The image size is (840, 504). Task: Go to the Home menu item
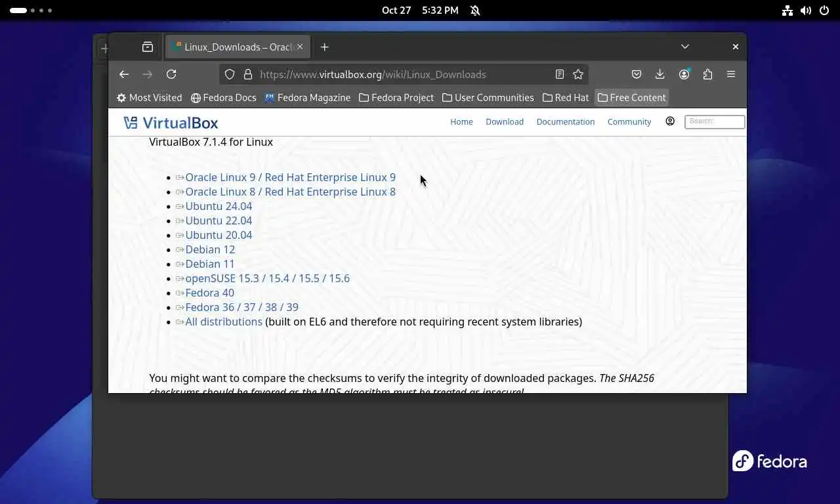point(461,121)
